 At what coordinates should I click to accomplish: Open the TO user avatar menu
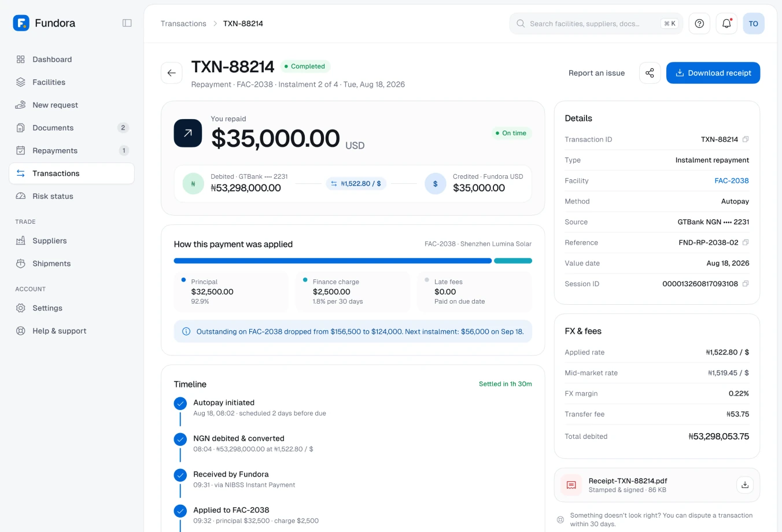754,24
